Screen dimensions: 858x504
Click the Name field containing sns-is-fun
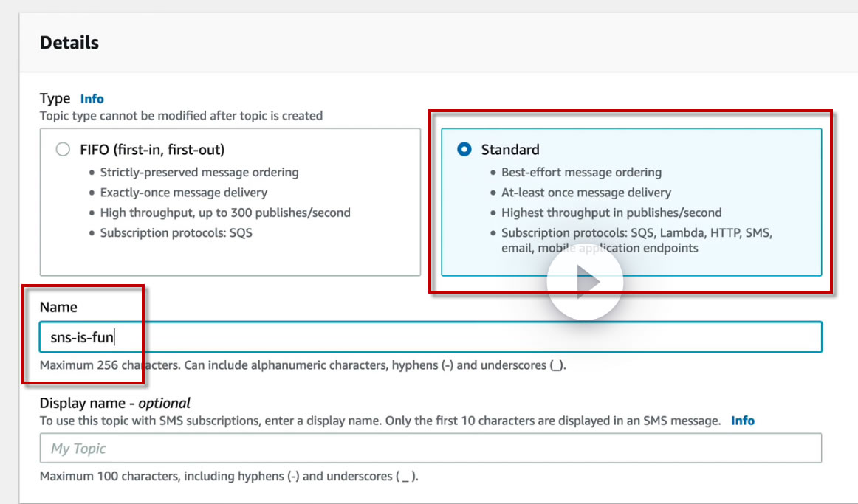pyautogui.click(x=430, y=336)
